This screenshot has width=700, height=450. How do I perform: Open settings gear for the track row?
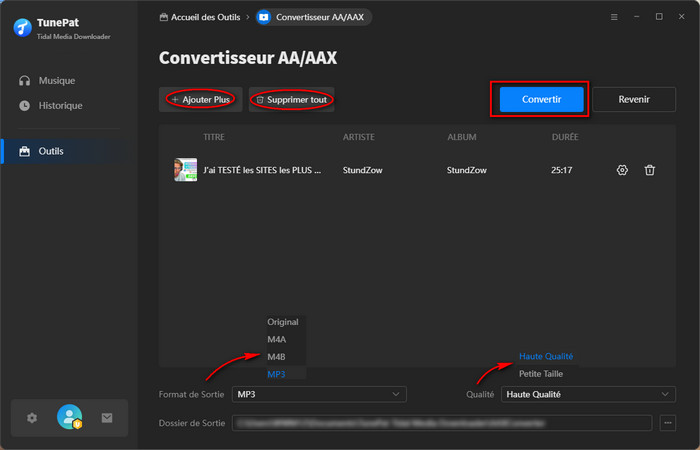pyautogui.click(x=622, y=171)
